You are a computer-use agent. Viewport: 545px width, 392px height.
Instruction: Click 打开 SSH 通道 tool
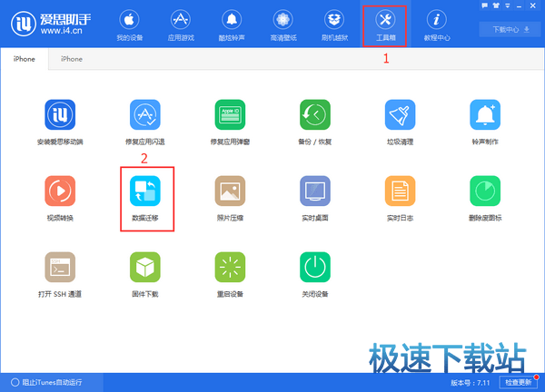point(60,275)
